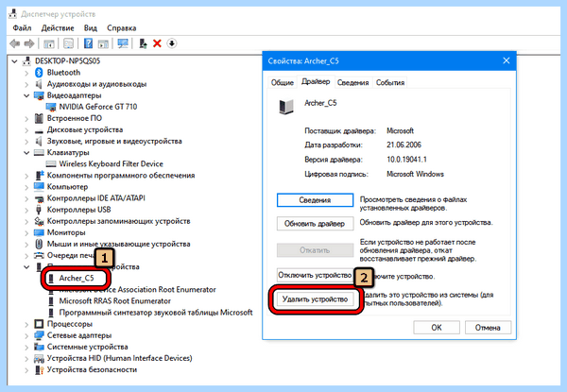Expand Контроллеры запоминающих устройств

26,221
